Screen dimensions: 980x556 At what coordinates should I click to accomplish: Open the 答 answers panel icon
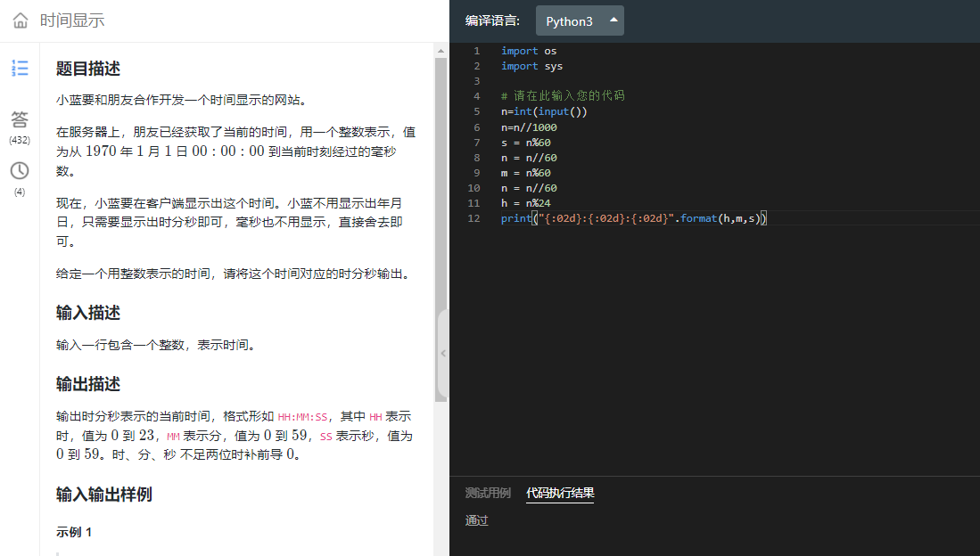(x=20, y=120)
